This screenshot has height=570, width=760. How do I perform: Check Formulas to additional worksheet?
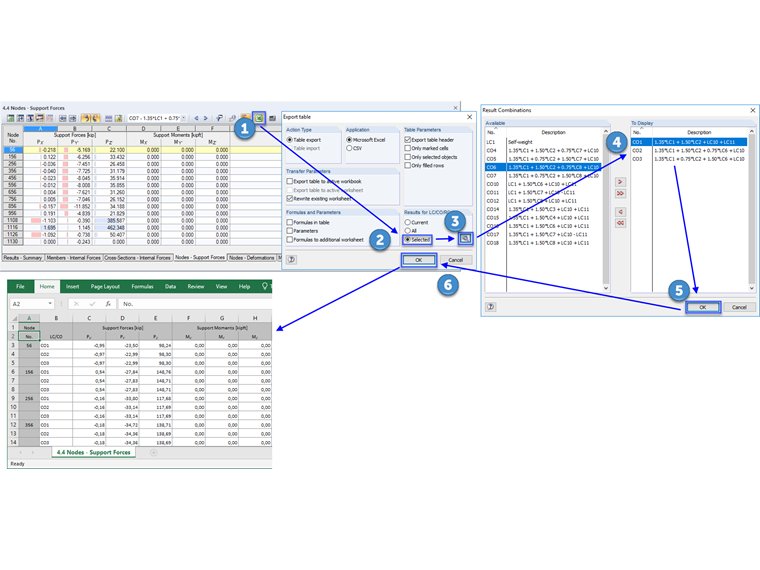click(290, 239)
